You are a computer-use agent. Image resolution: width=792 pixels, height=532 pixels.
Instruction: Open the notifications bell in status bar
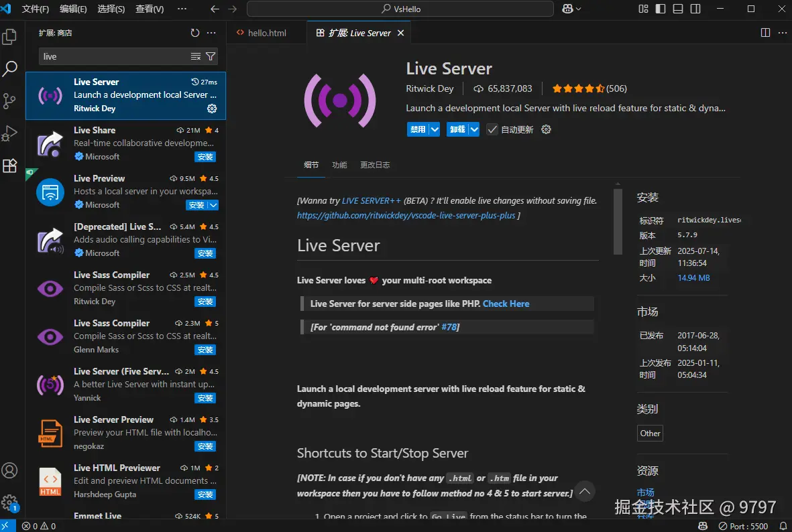(x=783, y=526)
